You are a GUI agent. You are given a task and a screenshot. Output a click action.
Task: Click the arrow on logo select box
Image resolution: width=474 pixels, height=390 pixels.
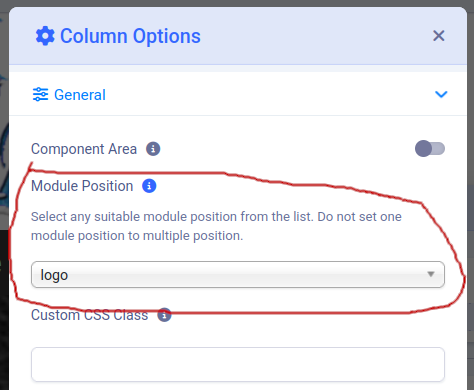431,274
